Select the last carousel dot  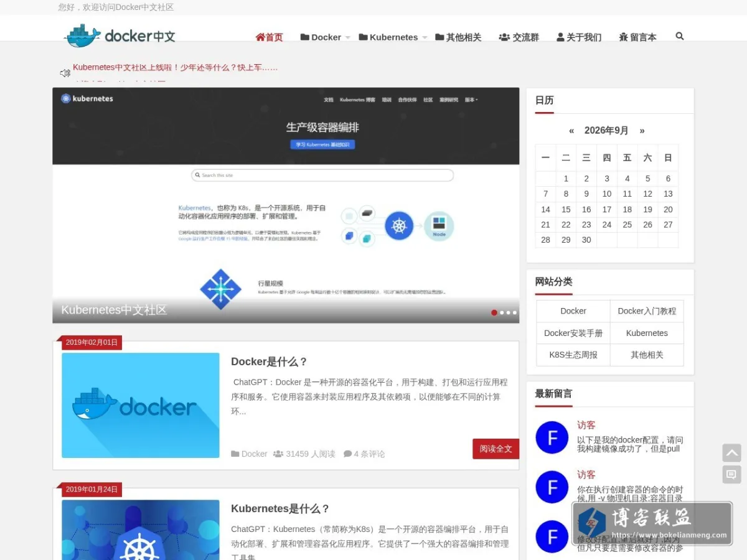pos(515,312)
